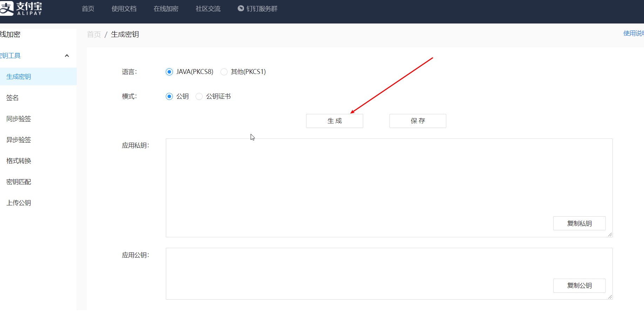Choose the 其他(PKCS1) language option

[x=224, y=72]
